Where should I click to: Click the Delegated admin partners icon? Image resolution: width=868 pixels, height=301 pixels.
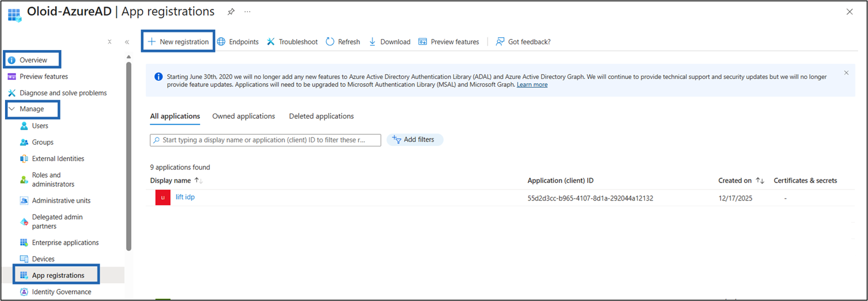(24, 222)
